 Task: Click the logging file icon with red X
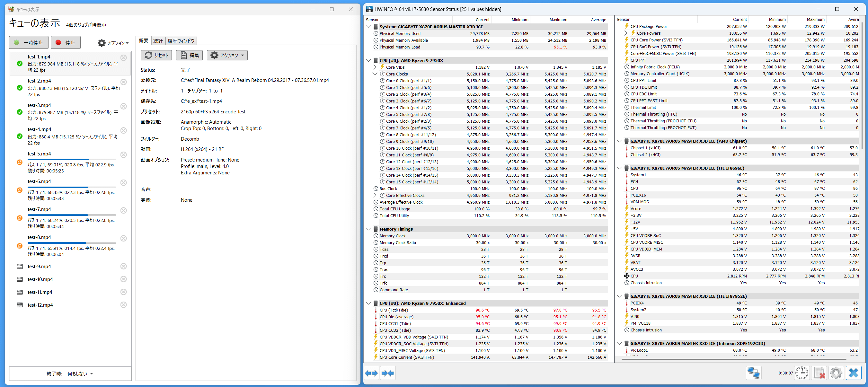coord(819,373)
